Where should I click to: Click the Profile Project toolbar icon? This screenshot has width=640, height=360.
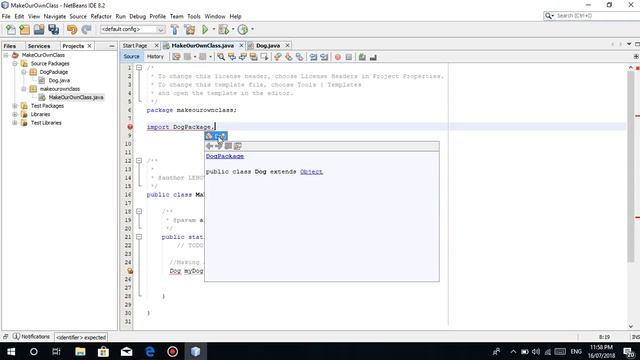243,29
